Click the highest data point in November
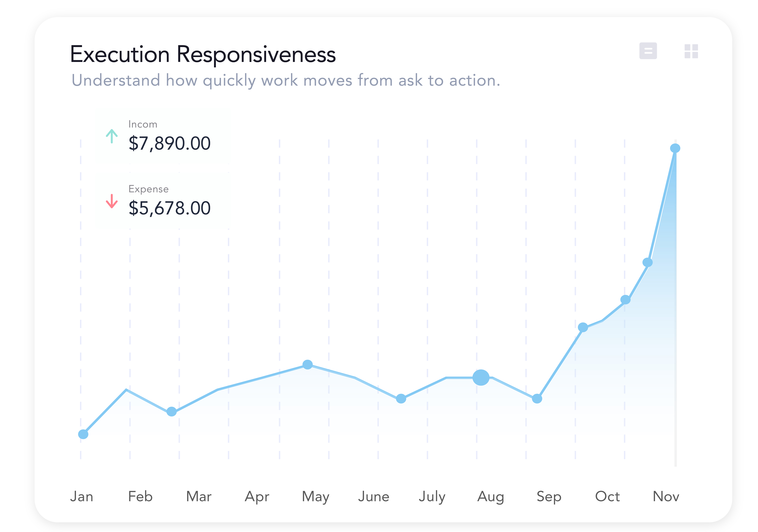 675,148
